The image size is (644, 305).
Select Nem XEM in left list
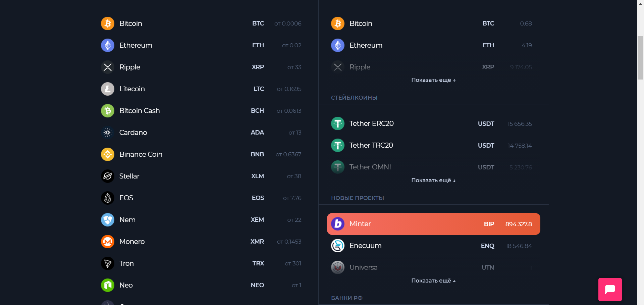pyautogui.click(x=127, y=220)
